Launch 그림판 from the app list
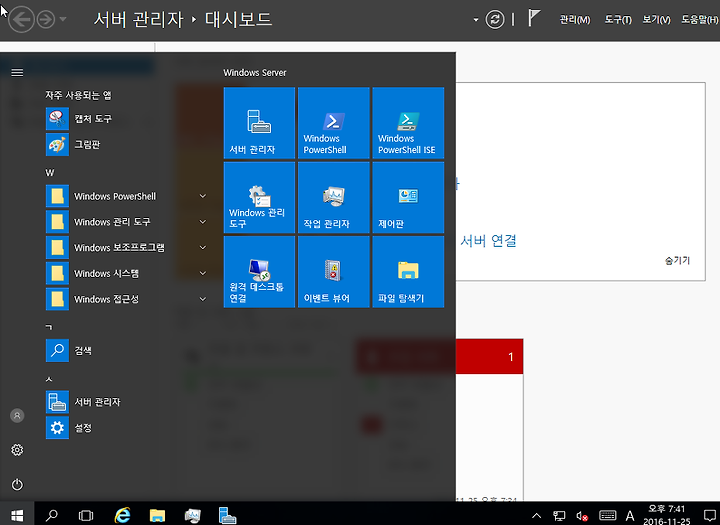Screen dimensions: 720x525 coord(126,144)
